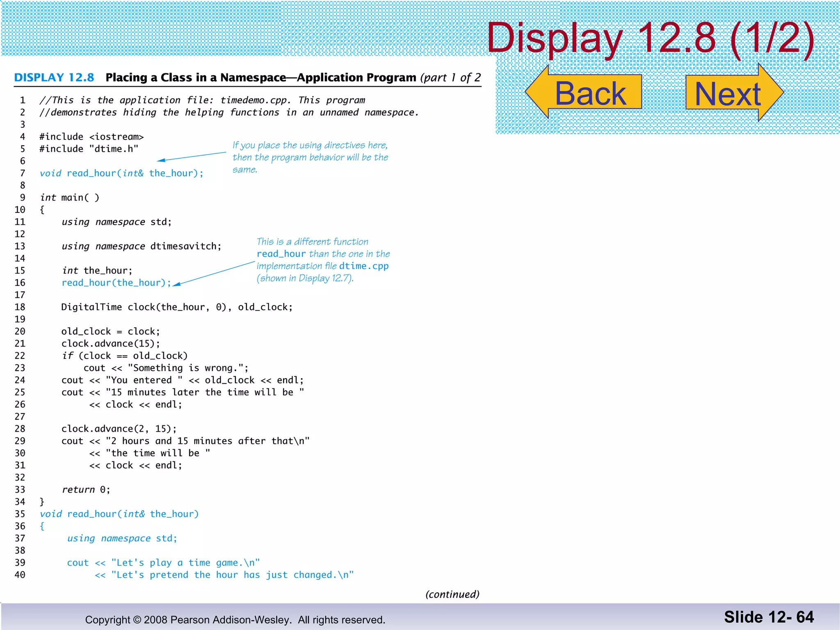Click the '(continued)' label
The image size is (840, 630).
click(452, 594)
